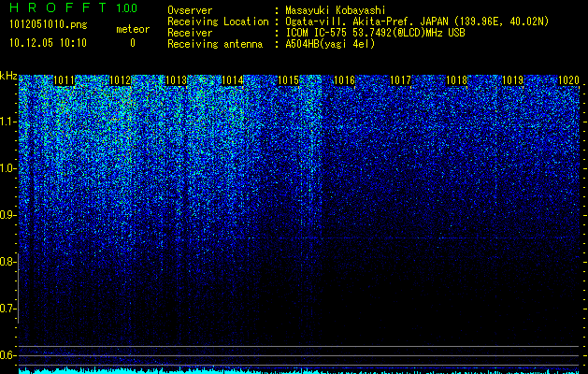The image size is (588, 374).
Task: Click the Receiver label
Action: coord(190,33)
